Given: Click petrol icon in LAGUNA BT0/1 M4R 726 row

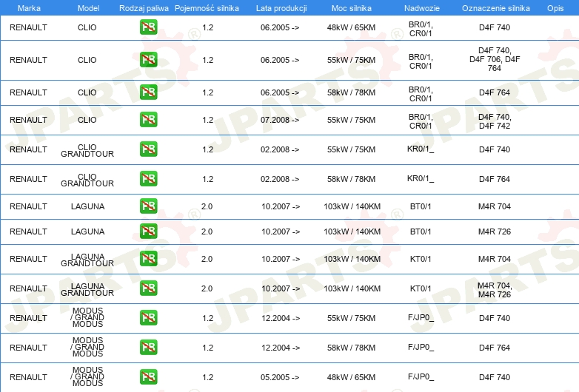Looking at the screenshot, I should pos(148,232).
